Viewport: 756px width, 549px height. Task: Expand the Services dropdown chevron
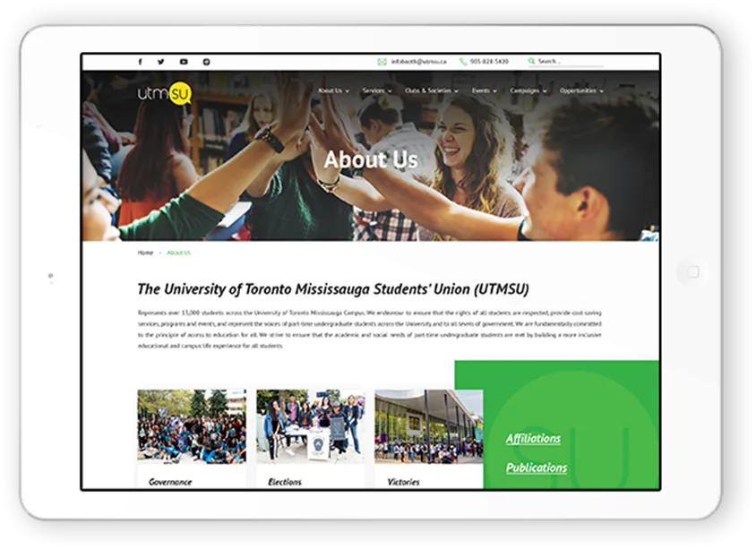click(390, 91)
